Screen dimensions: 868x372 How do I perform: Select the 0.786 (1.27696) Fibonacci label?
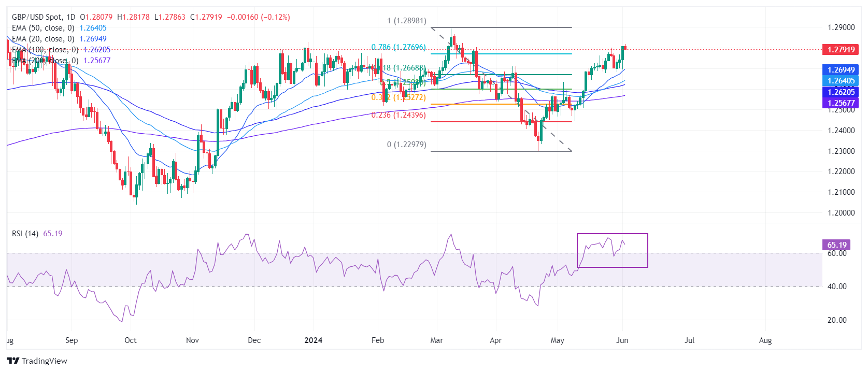click(398, 47)
